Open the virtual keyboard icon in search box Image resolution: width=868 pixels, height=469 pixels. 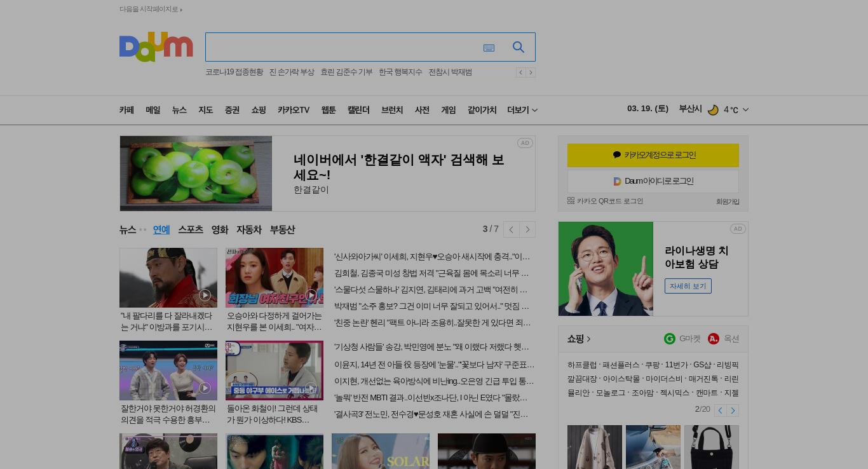pyautogui.click(x=489, y=48)
